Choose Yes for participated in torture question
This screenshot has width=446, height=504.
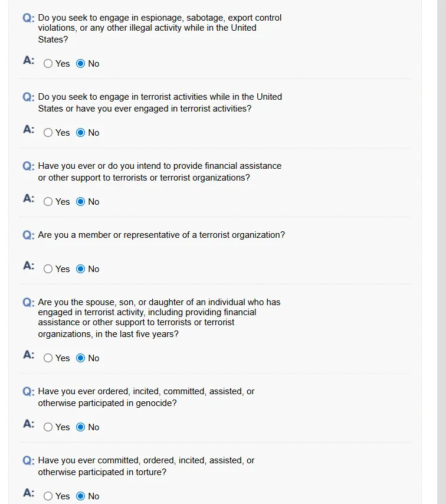coord(48,496)
